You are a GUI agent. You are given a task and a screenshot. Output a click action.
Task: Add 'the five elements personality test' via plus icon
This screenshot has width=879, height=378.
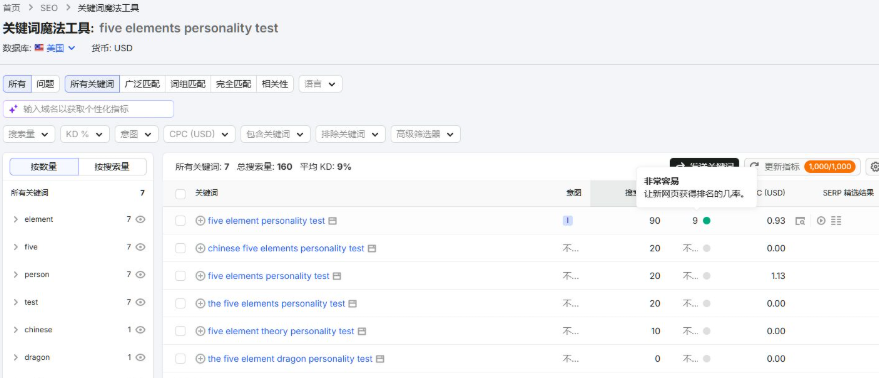pyautogui.click(x=200, y=303)
